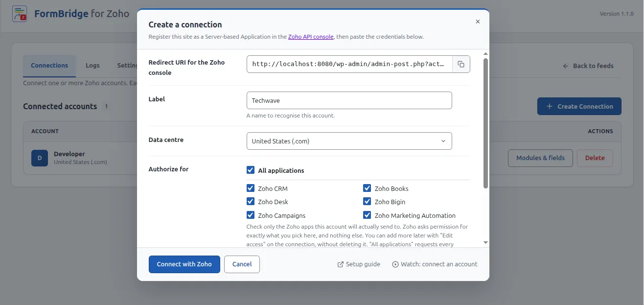
Task: Delete the Developer connection
Action: 595,158
